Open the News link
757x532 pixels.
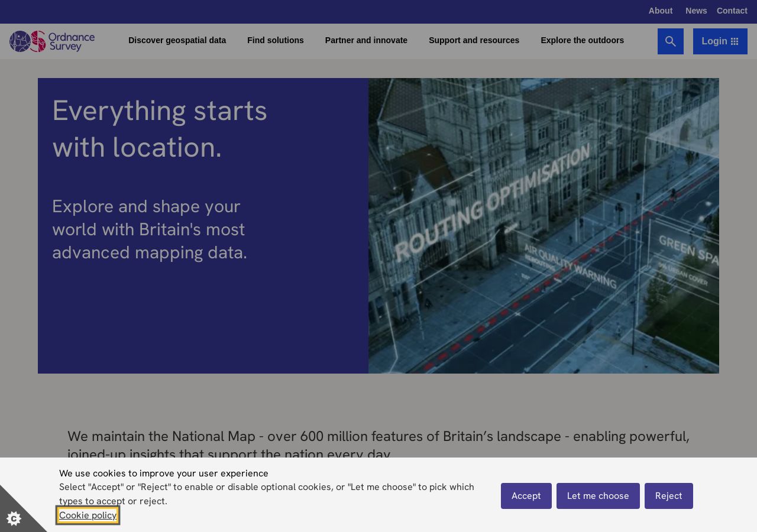696,11
